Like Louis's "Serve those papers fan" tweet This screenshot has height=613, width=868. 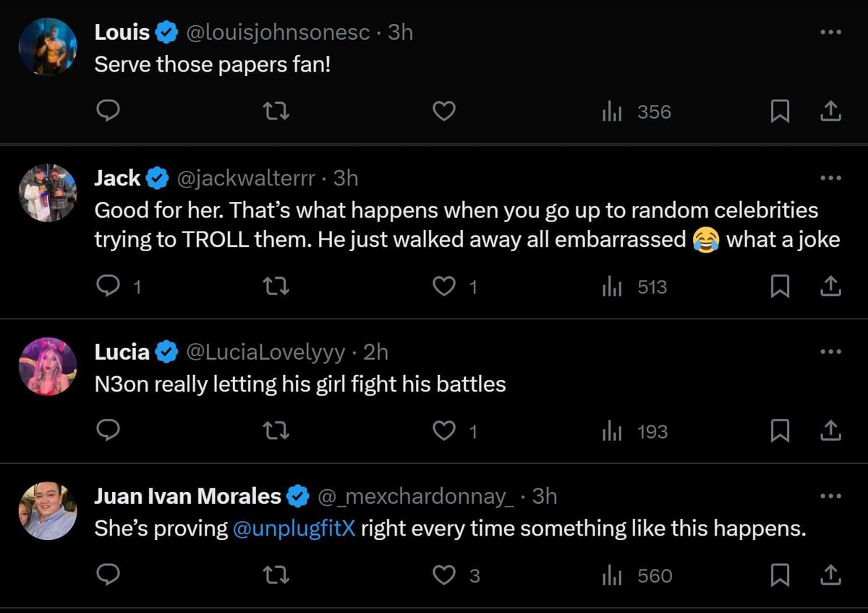pos(443,111)
